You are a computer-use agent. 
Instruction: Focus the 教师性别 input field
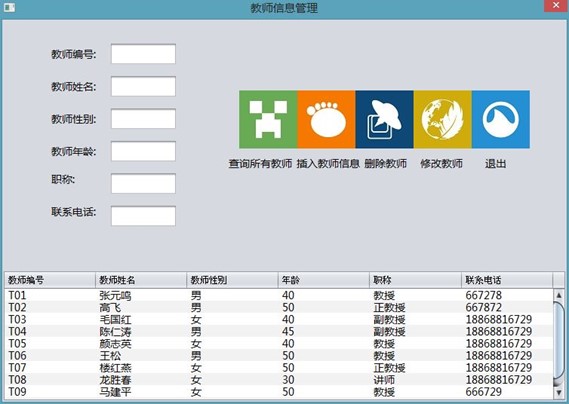(x=143, y=119)
